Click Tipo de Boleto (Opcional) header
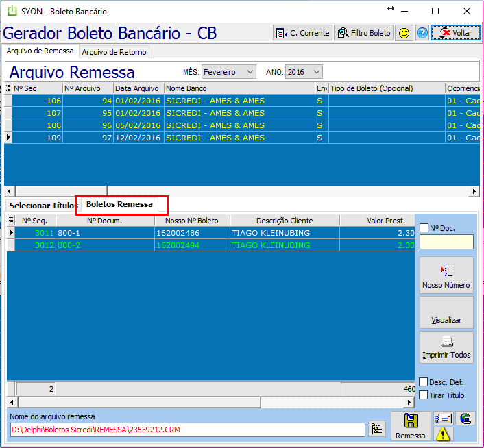The height and width of the screenshot is (448, 484). pyautogui.click(x=387, y=88)
